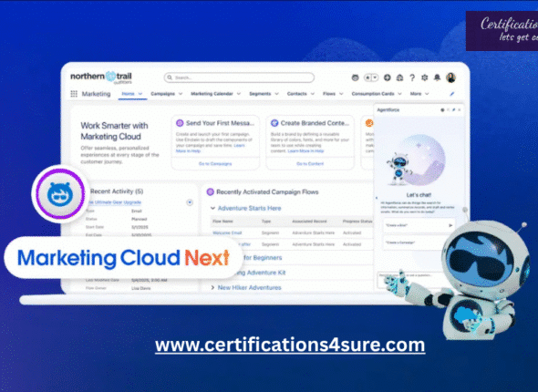Screen dimensions: 538x392
Task: Click the Go to Campaigns link
Action: click(x=215, y=163)
